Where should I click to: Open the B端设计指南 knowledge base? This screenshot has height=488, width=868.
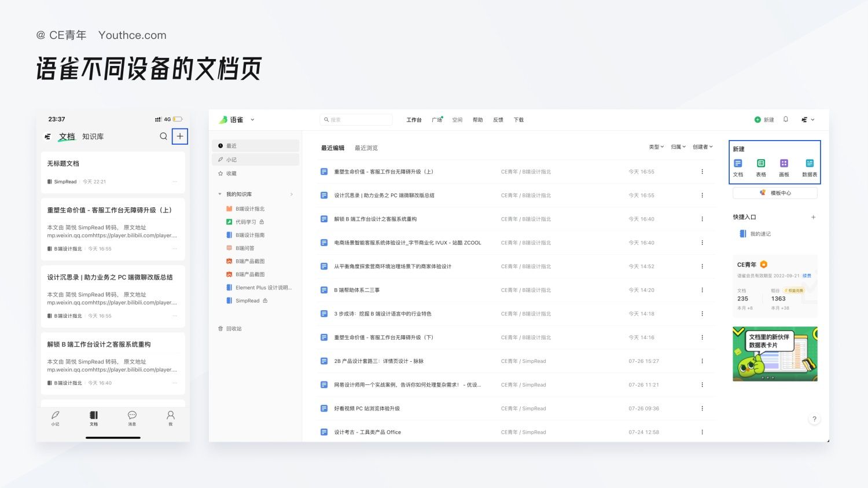245,235
